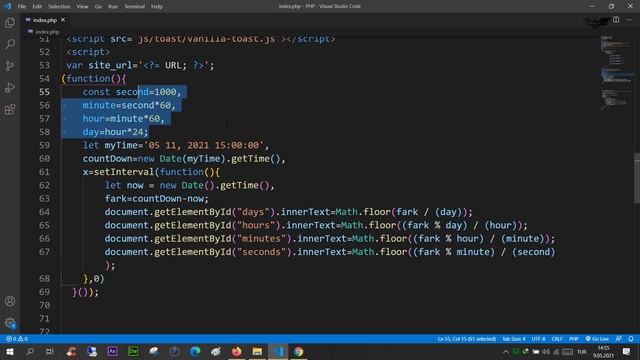Screen dimensions: 640x360
Task: Open the Windows Action Center notifications
Action: click(x=627, y=351)
